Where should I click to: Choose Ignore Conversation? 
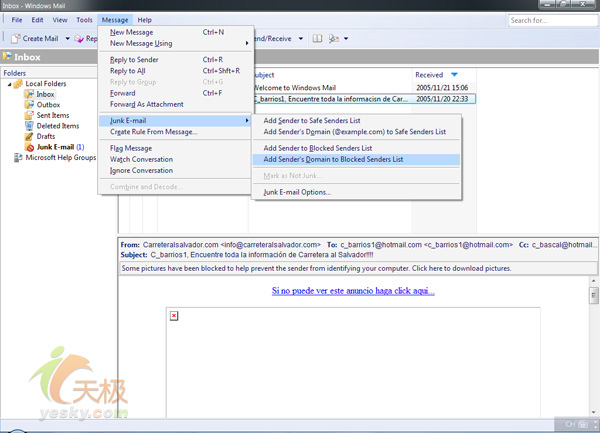[176, 170]
